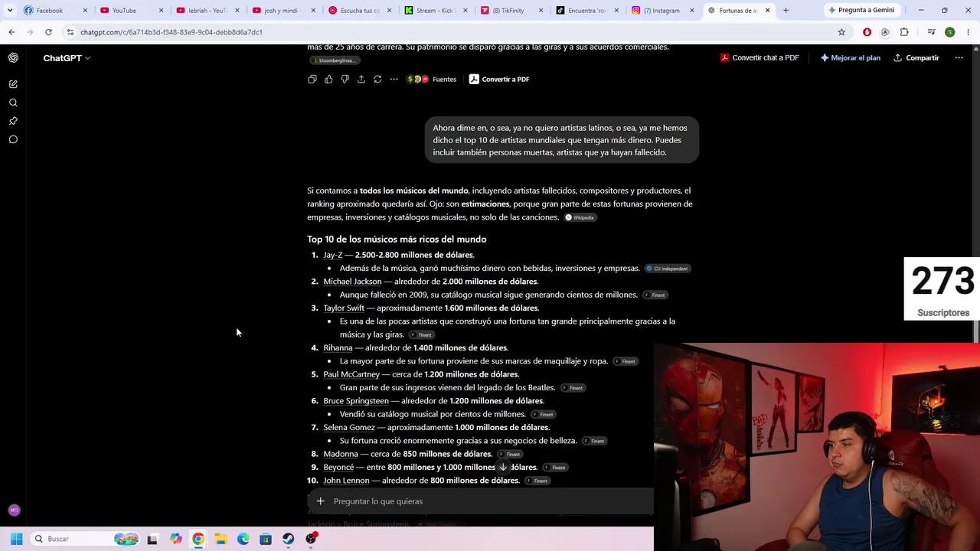Click the Compartir share button
This screenshot has width=980, height=551.
[916, 57]
